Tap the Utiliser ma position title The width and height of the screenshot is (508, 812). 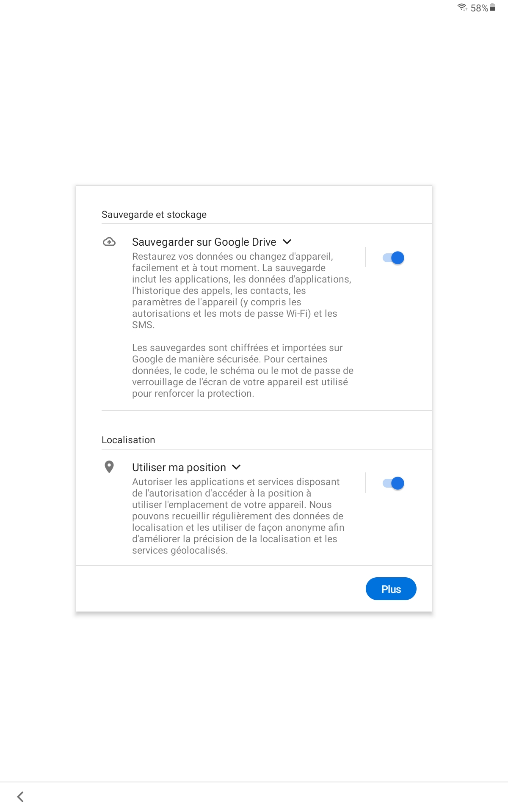point(179,467)
